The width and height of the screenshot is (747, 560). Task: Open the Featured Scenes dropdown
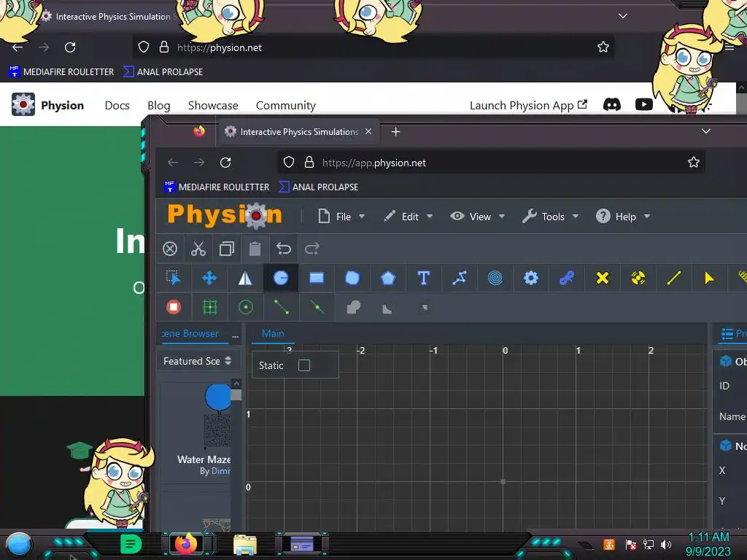(x=197, y=361)
